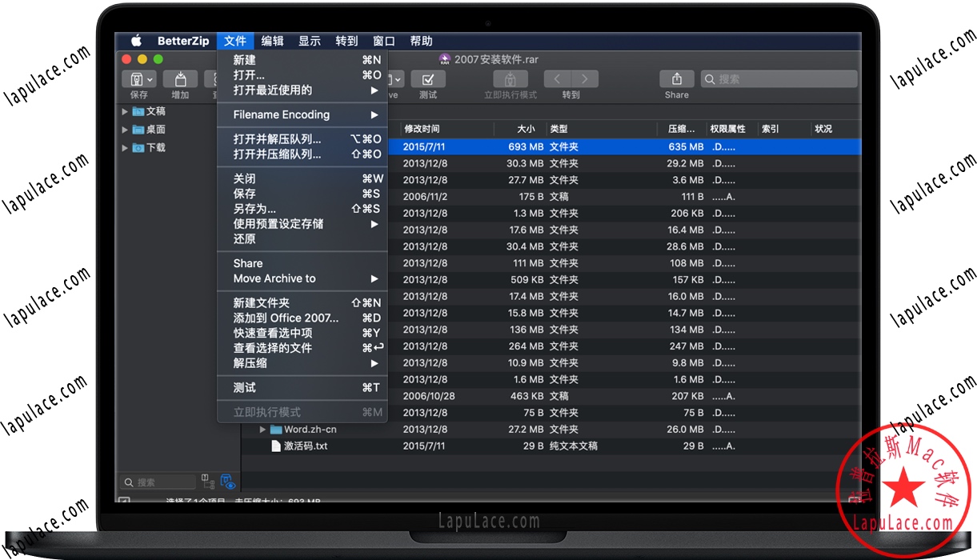Click the Share toolbar icon
Image resolution: width=977 pixels, height=560 pixels.
(677, 79)
